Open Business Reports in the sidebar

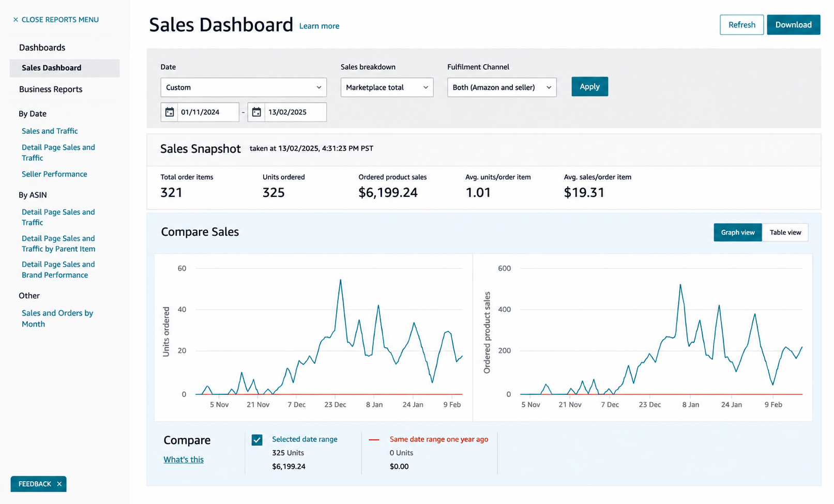coord(51,89)
